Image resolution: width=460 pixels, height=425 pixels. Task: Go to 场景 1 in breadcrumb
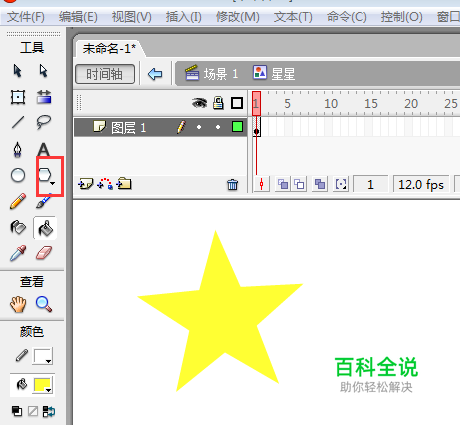(x=212, y=74)
